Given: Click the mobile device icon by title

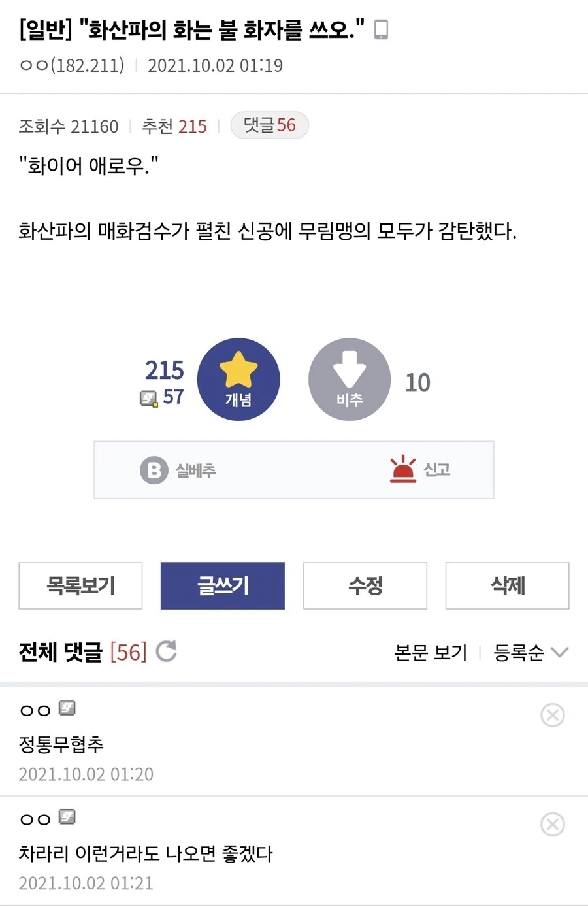Looking at the screenshot, I should coord(381,29).
